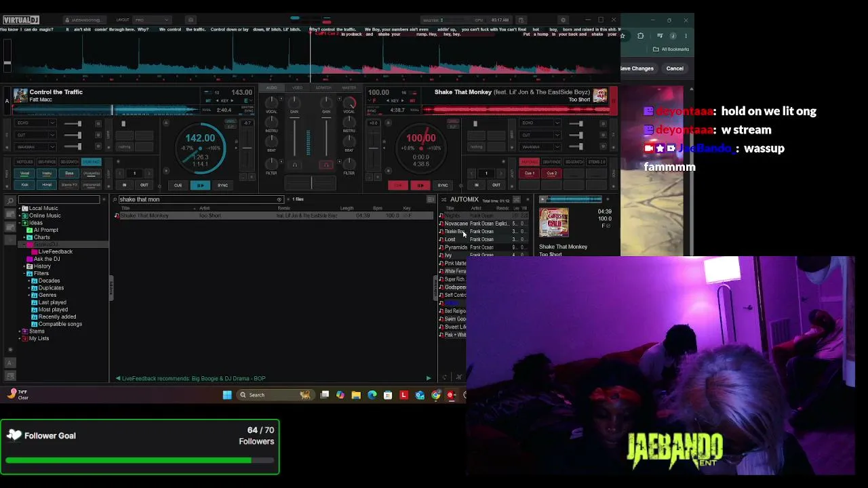868x488 pixels.
Task: Select the LiveFeedback folder
Action: pyautogui.click(x=55, y=251)
